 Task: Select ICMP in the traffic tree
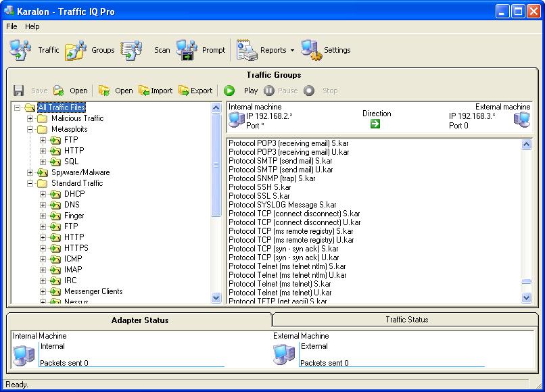point(73,259)
